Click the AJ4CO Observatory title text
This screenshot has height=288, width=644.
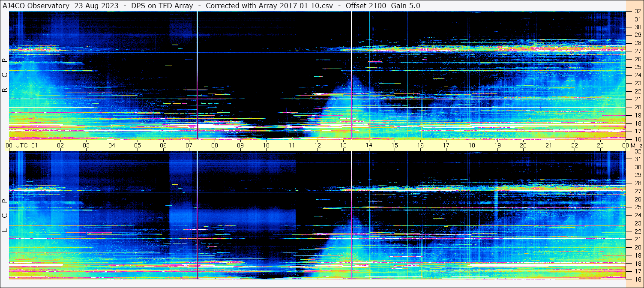[x=36, y=6]
